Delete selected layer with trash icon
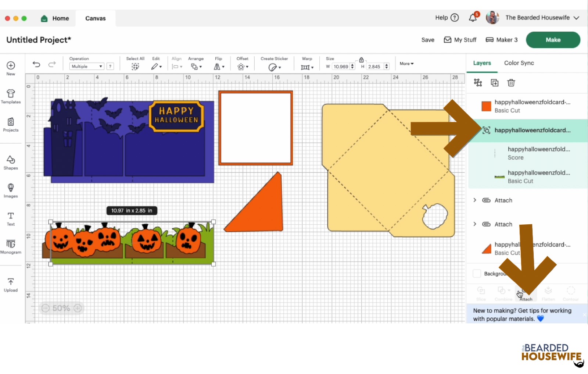The image size is (588, 374). 511,83
